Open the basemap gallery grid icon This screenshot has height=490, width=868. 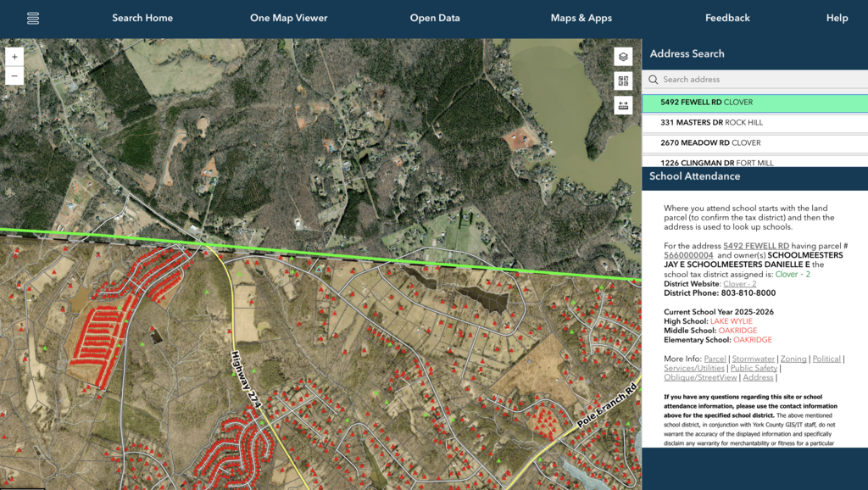(x=623, y=81)
